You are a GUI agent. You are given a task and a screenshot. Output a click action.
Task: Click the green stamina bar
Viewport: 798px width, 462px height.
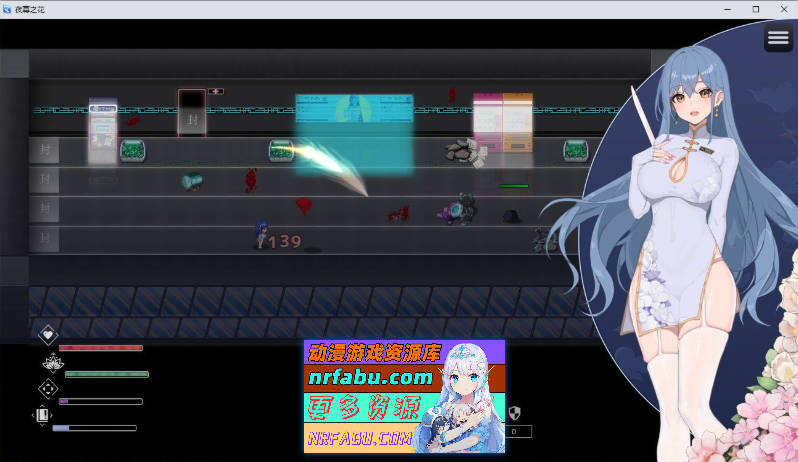click(106, 375)
